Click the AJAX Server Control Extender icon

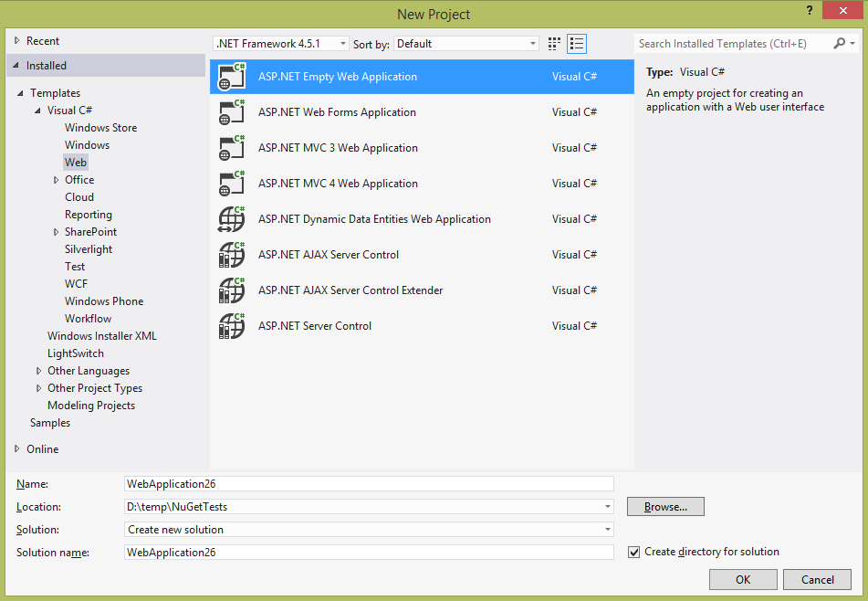(x=232, y=290)
